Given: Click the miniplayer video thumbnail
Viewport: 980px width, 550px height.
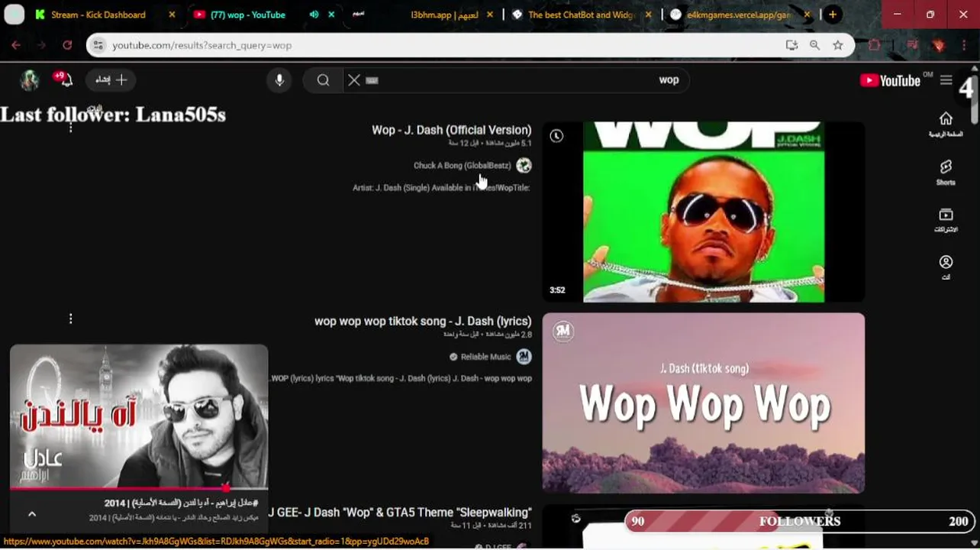Looking at the screenshot, I should tap(139, 416).
